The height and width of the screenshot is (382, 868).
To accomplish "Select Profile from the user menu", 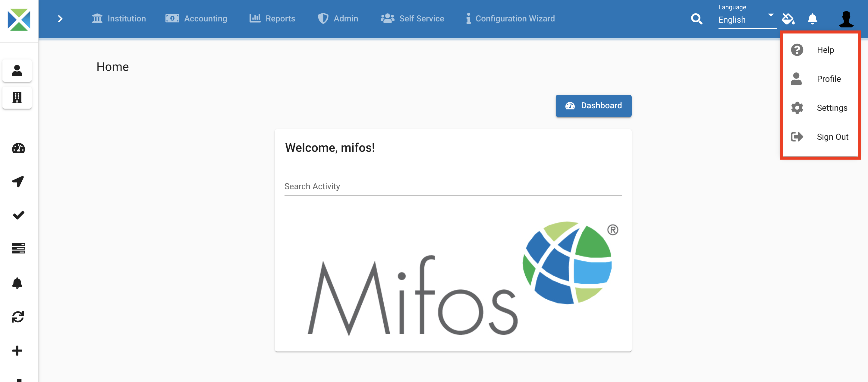I will coord(820,79).
